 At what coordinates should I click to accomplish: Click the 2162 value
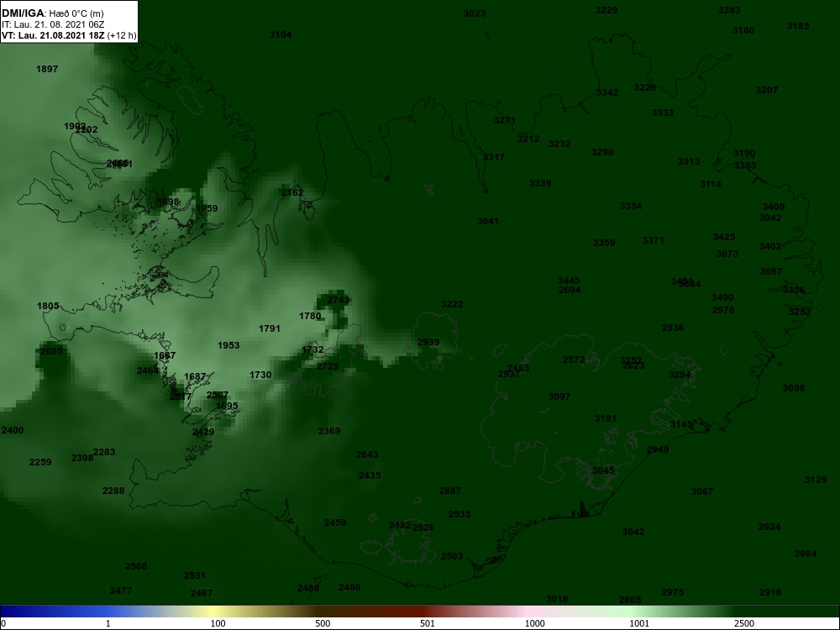[x=292, y=192]
